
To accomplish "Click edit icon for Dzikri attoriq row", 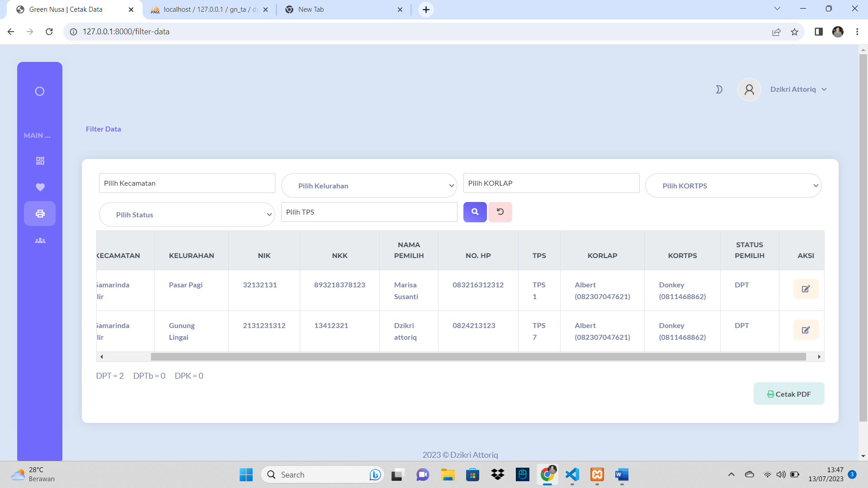I will pyautogui.click(x=806, y=330).
